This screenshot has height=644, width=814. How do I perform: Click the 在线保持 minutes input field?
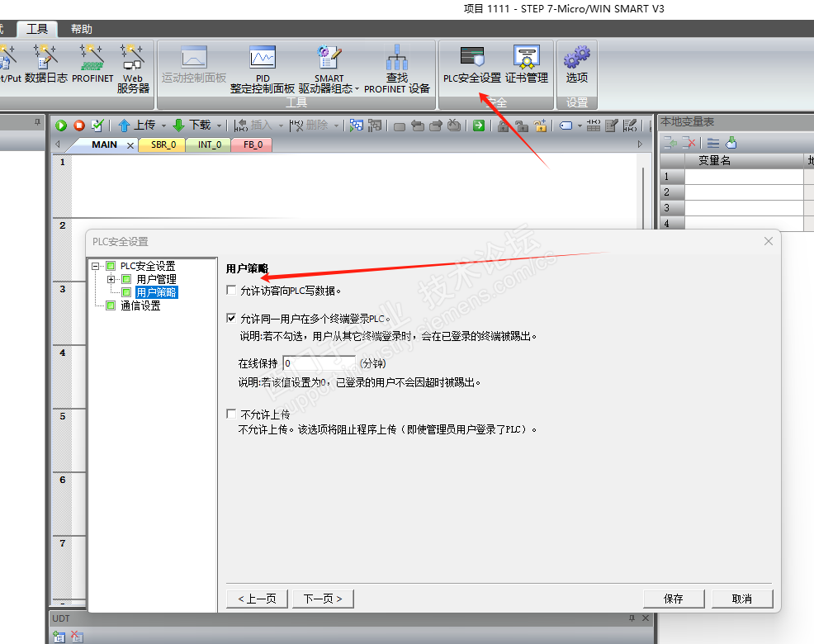click(319, 363)
